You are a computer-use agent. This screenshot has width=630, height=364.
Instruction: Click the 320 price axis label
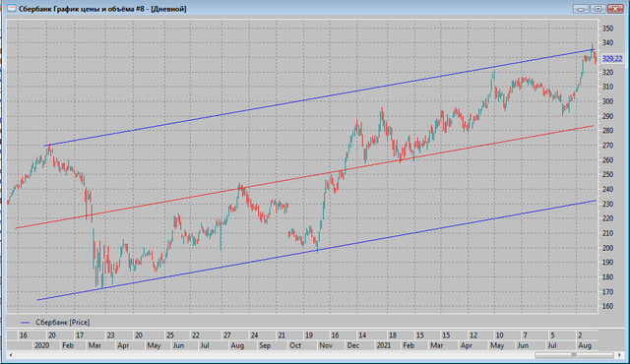coord(608,72)
